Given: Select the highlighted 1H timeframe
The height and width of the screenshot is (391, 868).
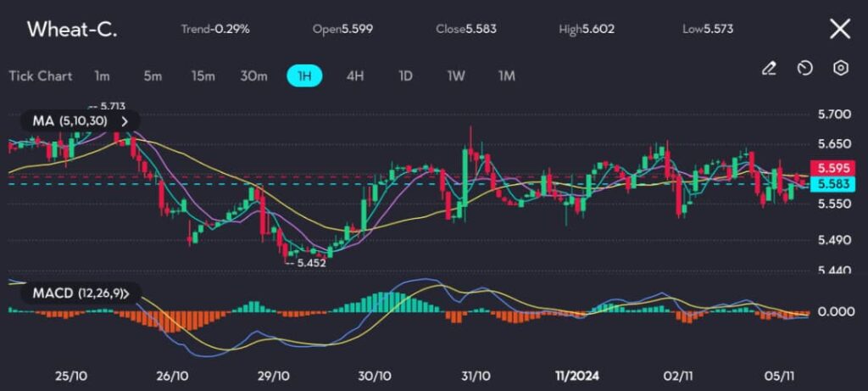Looking at the screenshot, I should coord(304,75).
